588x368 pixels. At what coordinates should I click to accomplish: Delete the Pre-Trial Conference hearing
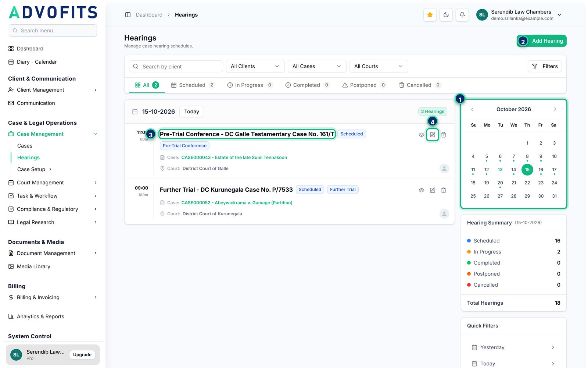[x=444, y=135]
